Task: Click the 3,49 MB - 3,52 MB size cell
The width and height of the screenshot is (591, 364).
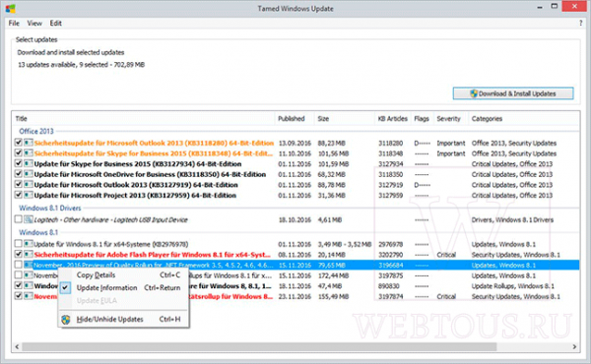Action: point(345,244)
